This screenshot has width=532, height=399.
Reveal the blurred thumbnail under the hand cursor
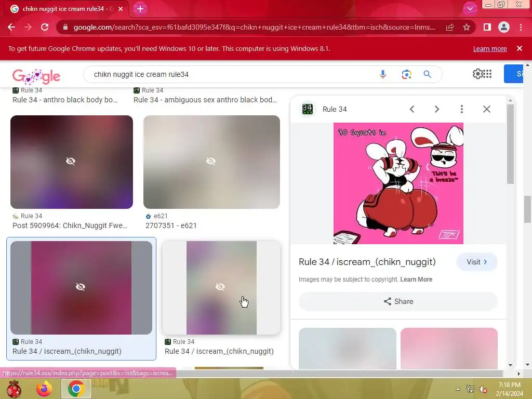[x=220, y=287]
